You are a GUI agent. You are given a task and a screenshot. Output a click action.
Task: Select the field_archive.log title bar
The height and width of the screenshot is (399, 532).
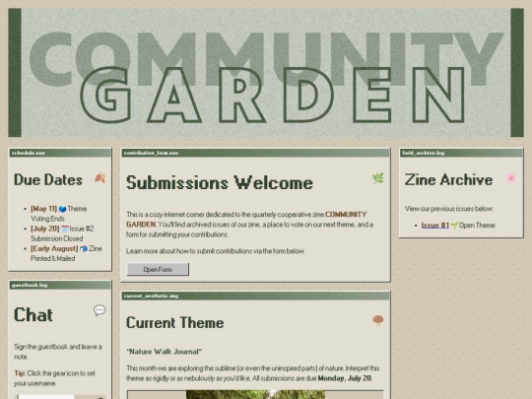click(x=461, y=153)
